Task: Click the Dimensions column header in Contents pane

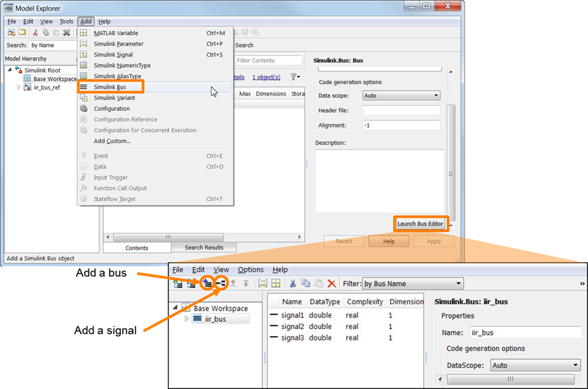Action: (271, 93)
